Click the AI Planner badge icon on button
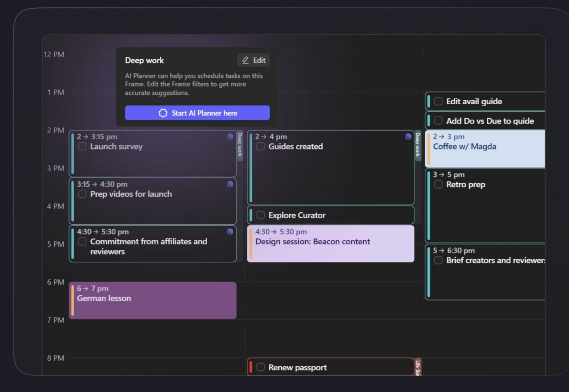 point(163,113)
